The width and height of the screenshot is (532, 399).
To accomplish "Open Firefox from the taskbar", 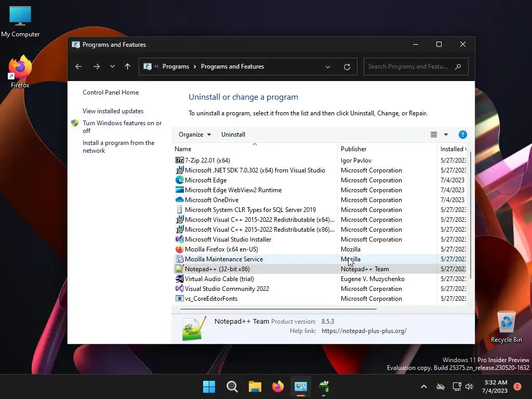I will tap(278, 387).
